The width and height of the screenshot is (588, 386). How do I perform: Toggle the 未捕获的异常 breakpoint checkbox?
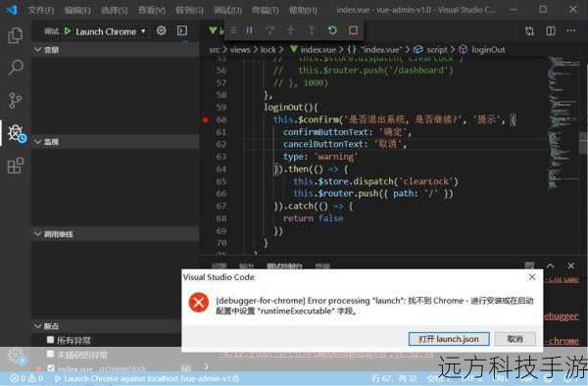tap(50, 354)
